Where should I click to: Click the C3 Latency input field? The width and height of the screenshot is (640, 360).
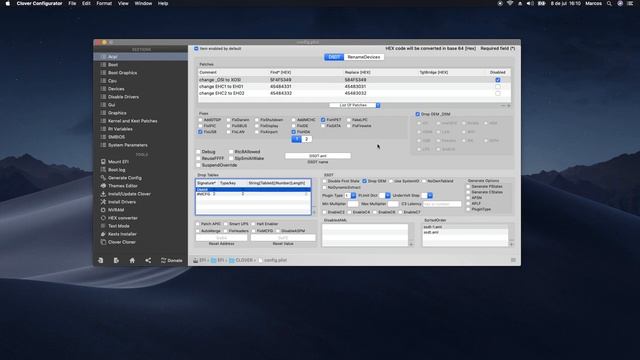(x=442, y=204)
